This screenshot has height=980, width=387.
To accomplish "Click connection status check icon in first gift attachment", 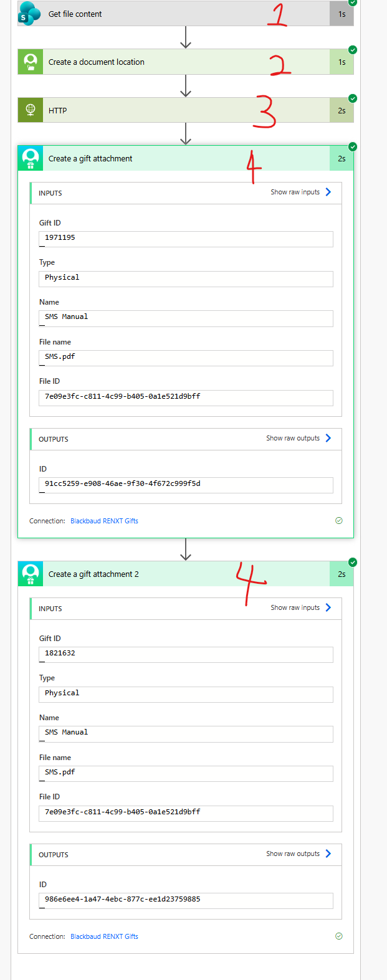I will point(339,521).
